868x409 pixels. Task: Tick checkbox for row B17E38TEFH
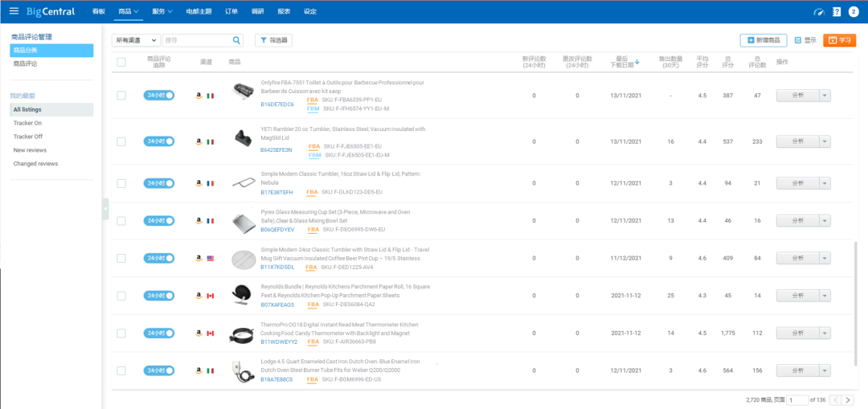tap(121, 183)
